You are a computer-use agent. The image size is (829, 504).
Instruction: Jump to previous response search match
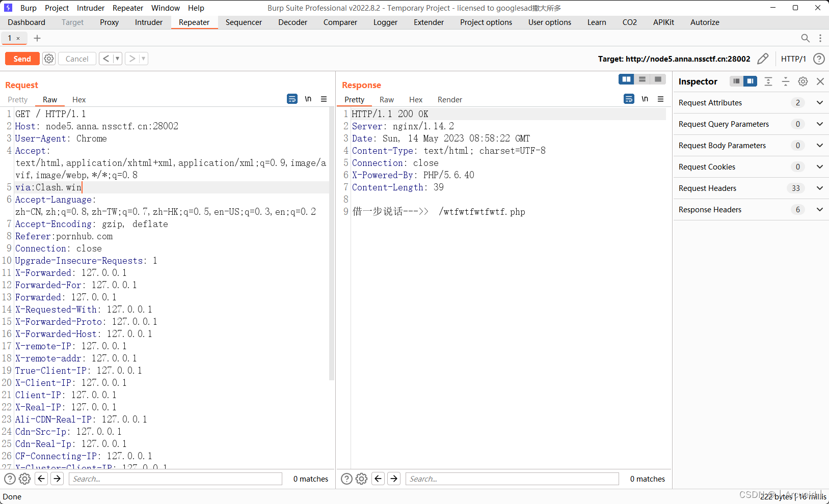click(379, 479)
